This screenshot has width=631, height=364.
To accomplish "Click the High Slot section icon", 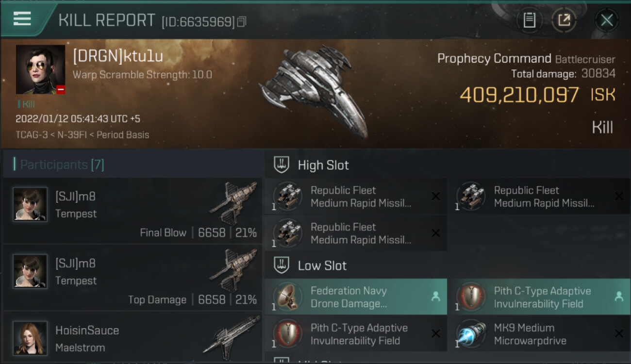I will [x=282, y=165].
